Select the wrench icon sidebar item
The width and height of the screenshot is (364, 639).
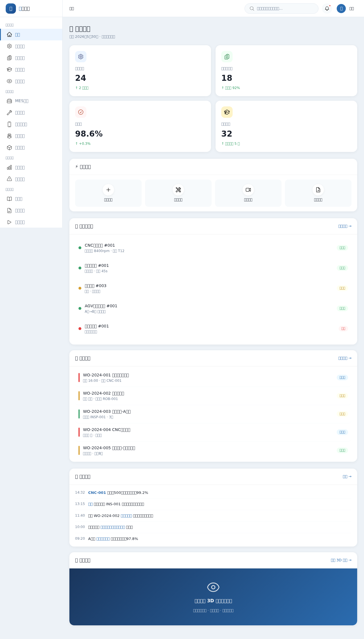(x=31, y=113)
